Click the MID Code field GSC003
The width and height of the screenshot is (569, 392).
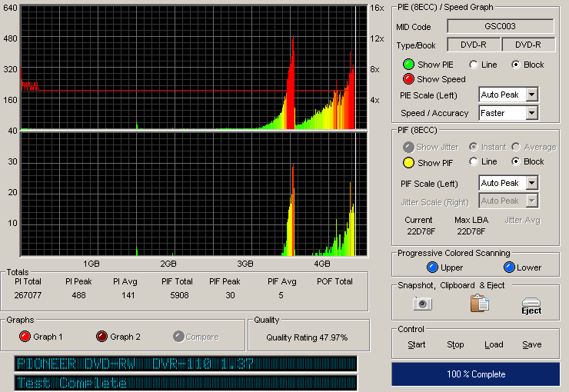pyautogui.click(x=500, y=26)
